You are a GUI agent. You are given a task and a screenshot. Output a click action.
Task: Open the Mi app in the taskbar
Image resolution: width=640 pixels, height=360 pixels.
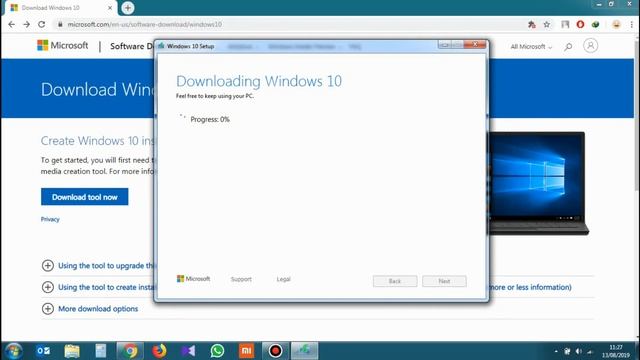point(246,351)
